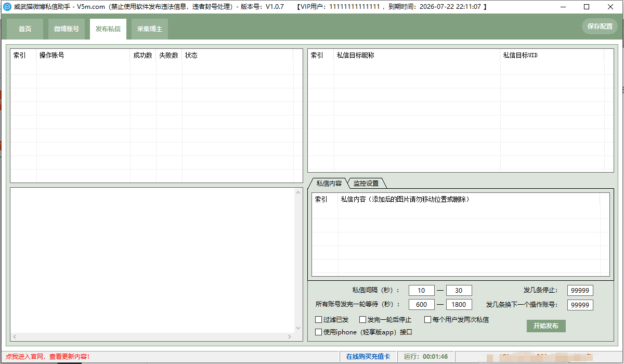Switch to the 监控设置 tab
624x364 pixels.
click(366, 183)
